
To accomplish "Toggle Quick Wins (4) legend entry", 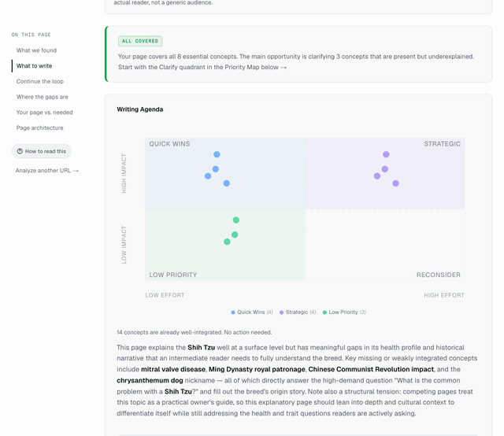I will coord(252,312).
